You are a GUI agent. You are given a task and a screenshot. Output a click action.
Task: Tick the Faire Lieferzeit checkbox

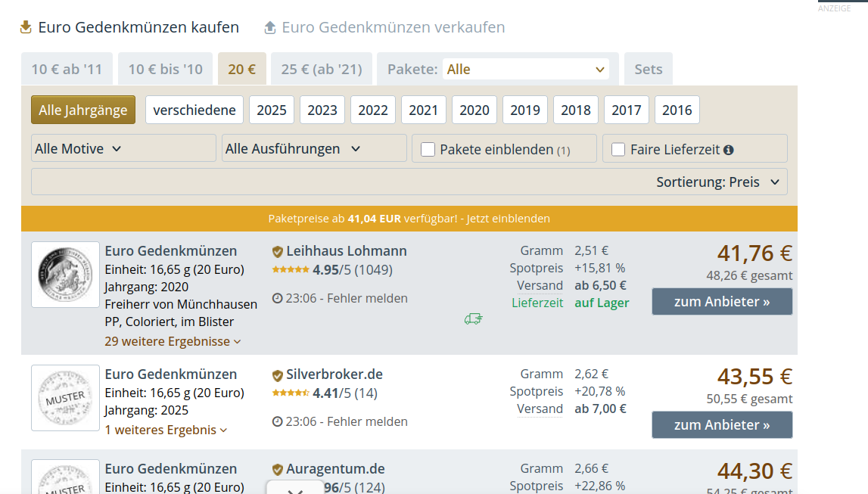coord(618,150)
